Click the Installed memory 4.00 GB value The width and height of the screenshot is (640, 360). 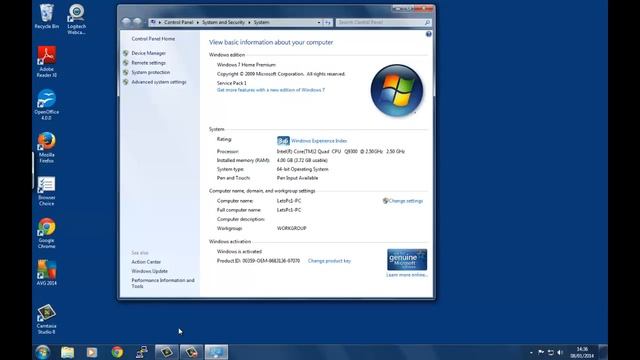pyautogui.click(x=302, y=160)
